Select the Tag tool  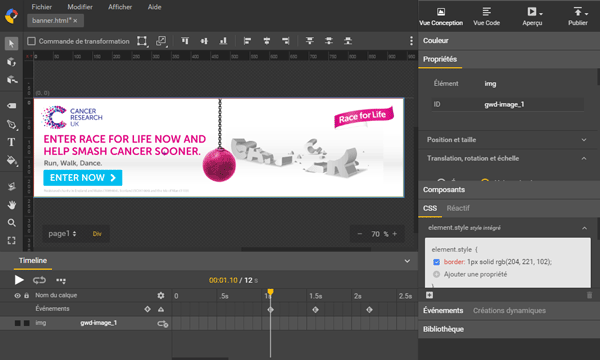tap(11, 106)
